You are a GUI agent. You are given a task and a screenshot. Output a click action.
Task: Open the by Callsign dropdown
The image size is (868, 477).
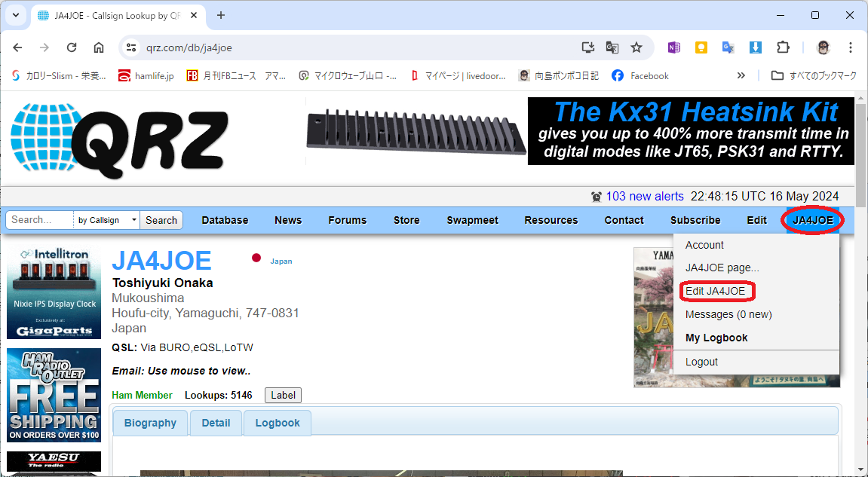106,220
